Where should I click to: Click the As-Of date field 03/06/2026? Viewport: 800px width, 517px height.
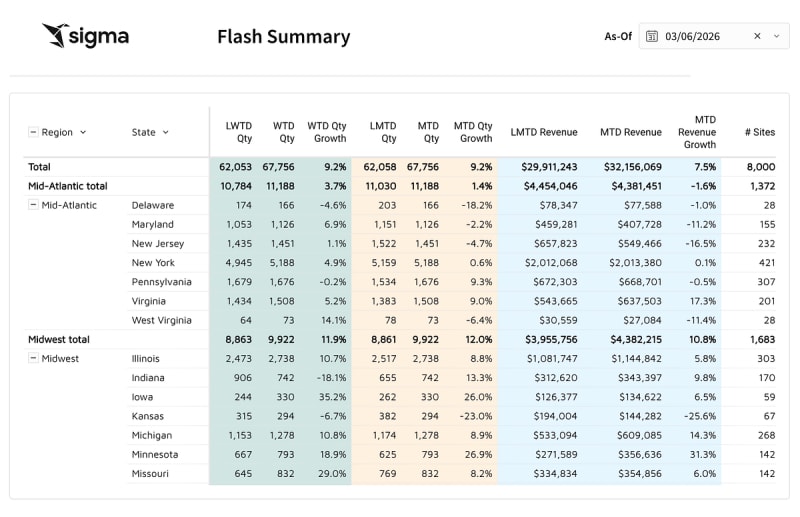(699, 36)
